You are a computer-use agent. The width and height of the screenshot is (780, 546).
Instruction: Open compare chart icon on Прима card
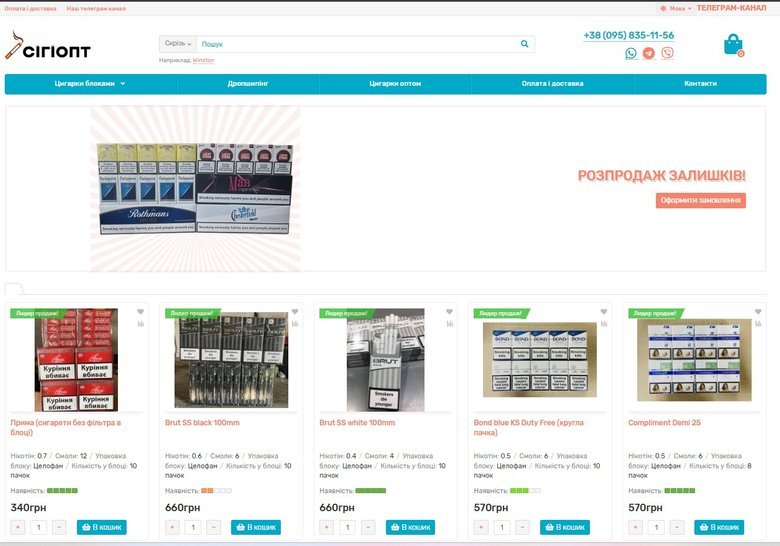141,323
